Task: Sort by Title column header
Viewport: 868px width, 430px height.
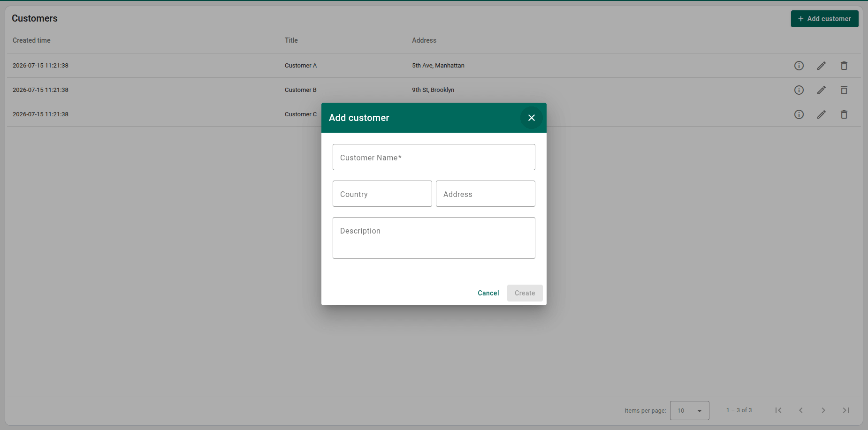Action: click(x=291, y=40)
